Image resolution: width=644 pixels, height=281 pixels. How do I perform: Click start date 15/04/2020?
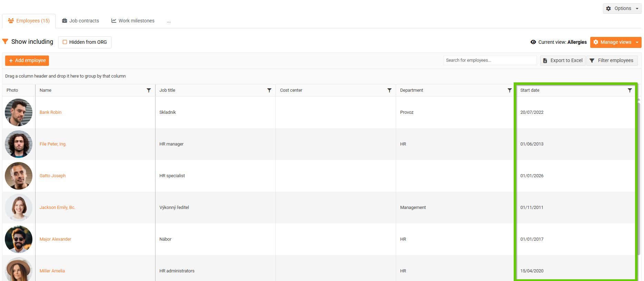tap(532, 271)
